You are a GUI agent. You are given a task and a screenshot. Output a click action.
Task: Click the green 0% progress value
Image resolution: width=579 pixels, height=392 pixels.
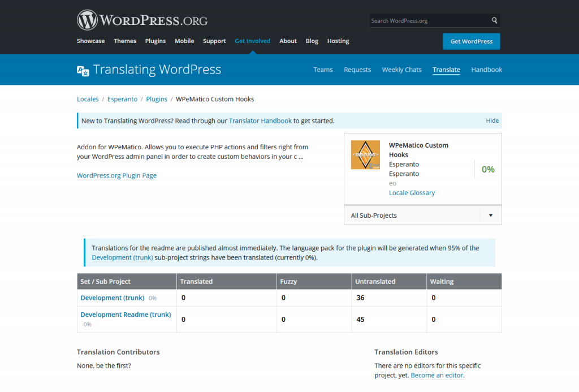pyautogui.click(x=488, y=169)
